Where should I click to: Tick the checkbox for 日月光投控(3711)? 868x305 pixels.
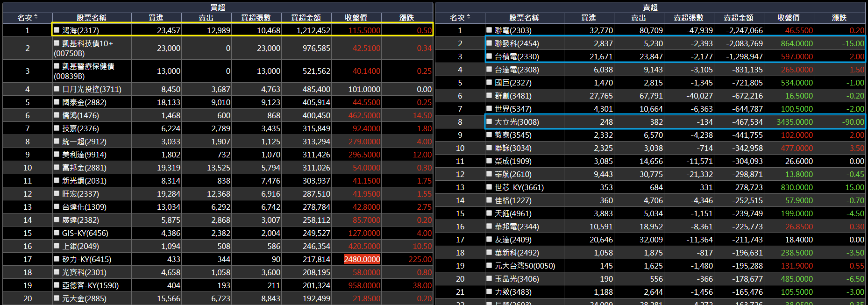coord(57,89)
